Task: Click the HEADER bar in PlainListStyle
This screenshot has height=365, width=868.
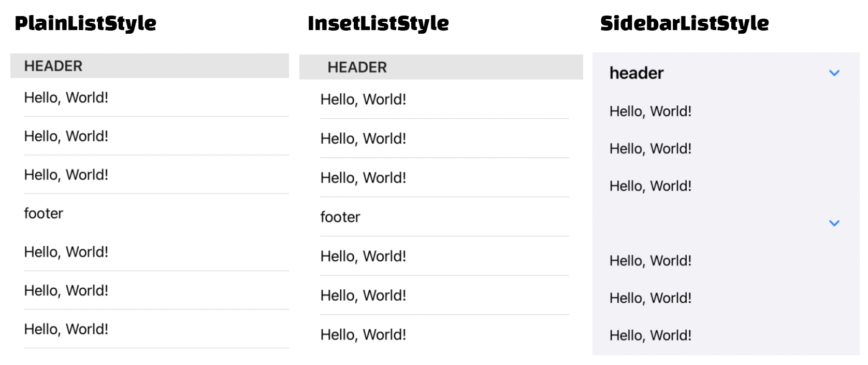Action: point(149,66)
